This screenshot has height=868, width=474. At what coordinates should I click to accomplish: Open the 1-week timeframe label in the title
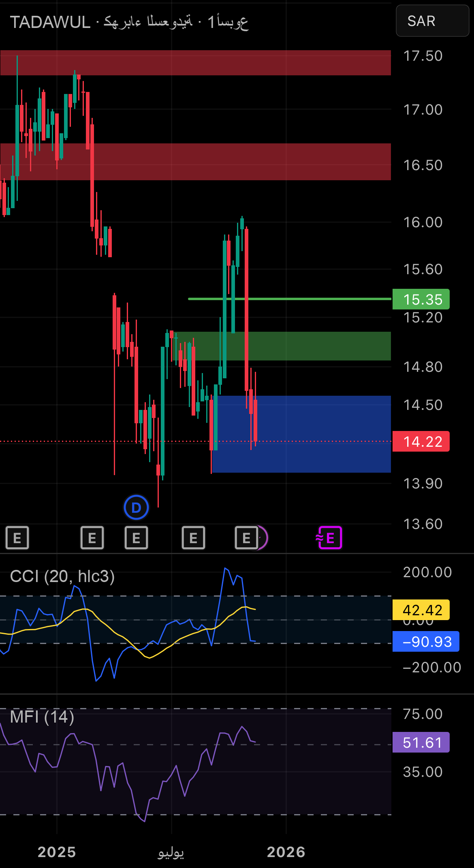click(x=227, y=22)
